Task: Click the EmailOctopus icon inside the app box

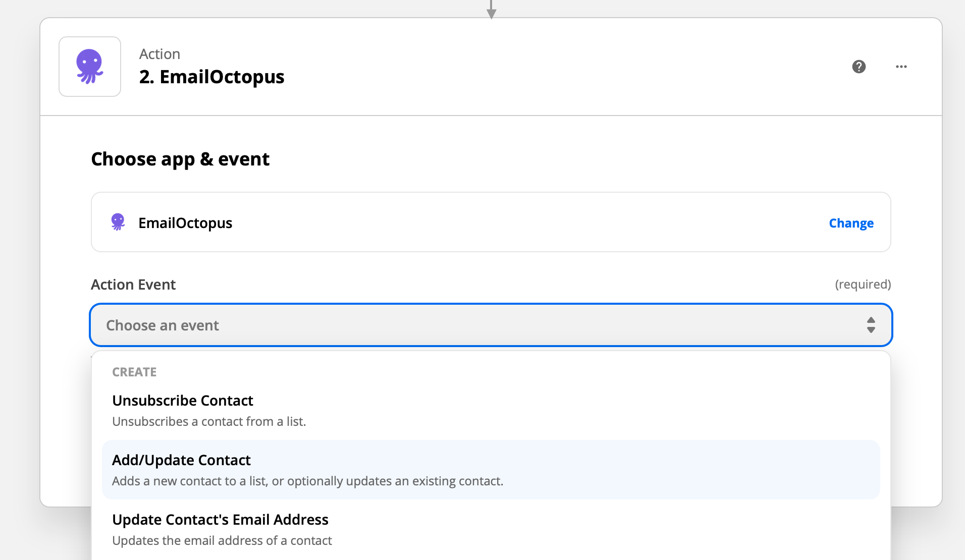Action: (x=118, y=222)
